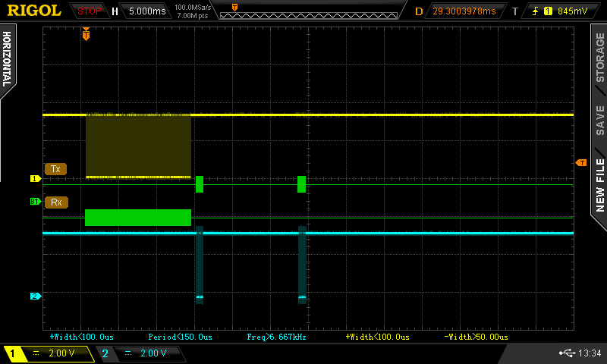
Task: Click the first small green decode packet
Action: (x=200, y=184)
